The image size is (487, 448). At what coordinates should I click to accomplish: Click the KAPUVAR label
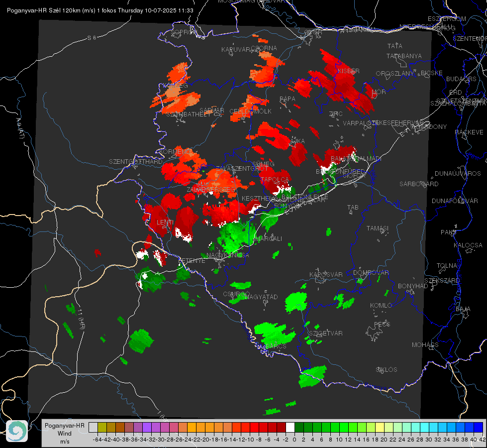click(x=236, y=49)
